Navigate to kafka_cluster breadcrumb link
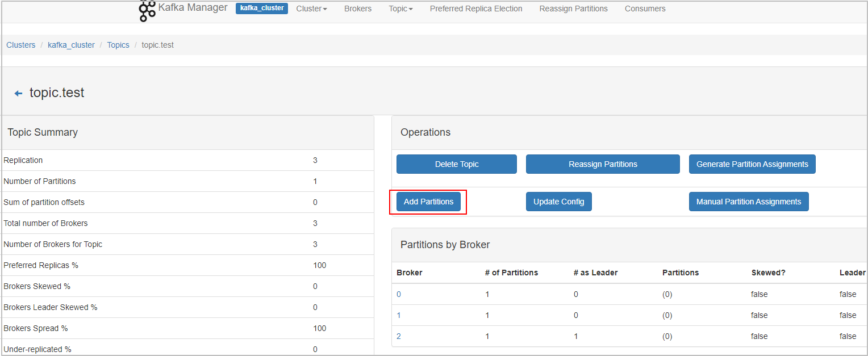Screen dimensions: 868x356 point(71,45)
